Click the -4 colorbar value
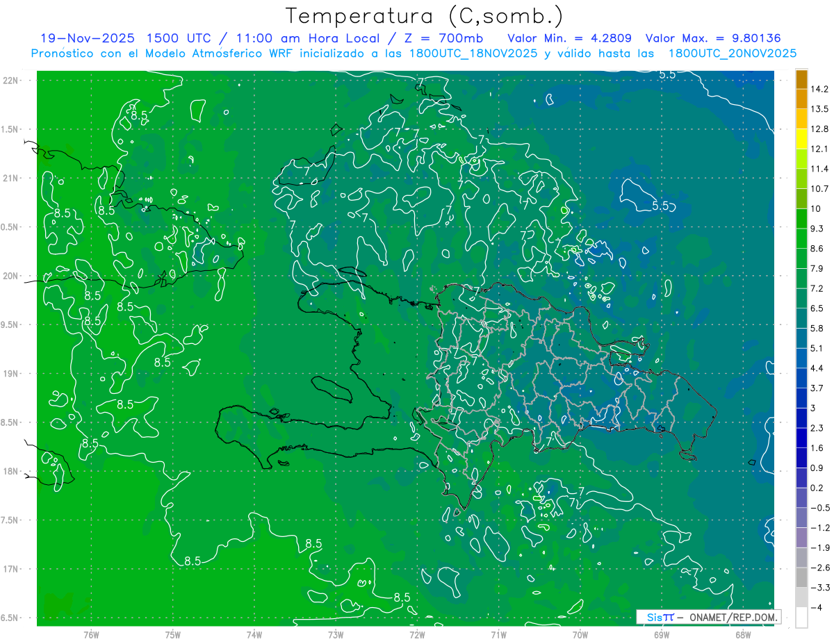 point(817,607)
